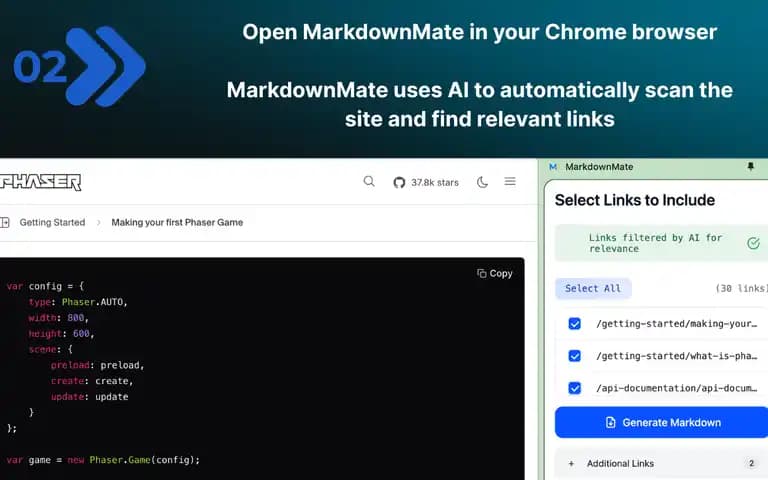
Task: Open GitHub 37.8k stars link
Action: [426, 183]
